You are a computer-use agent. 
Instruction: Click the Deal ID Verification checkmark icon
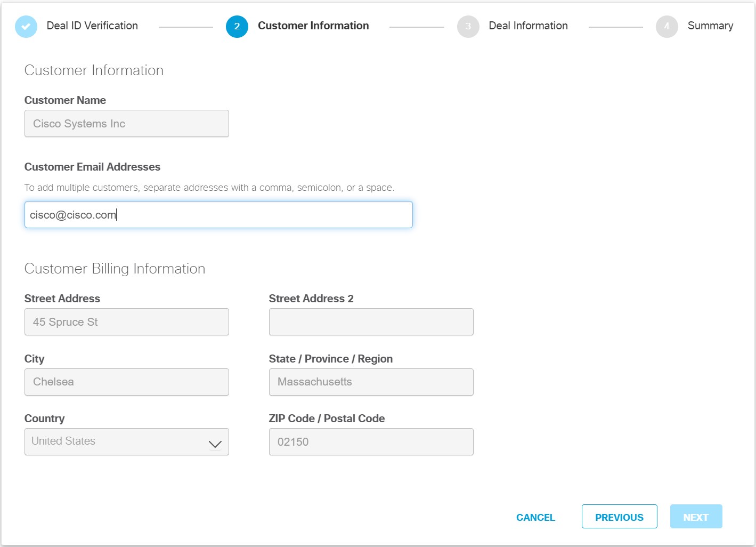[26, 26]
